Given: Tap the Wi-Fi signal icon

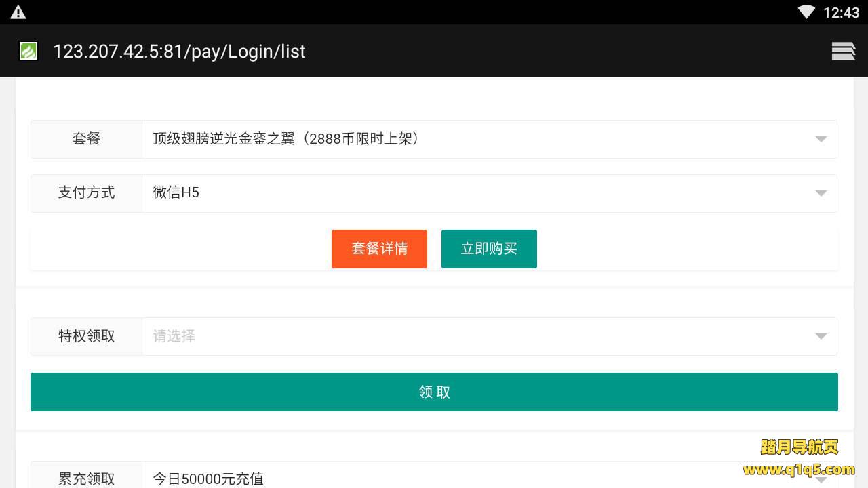Looking at the screenshot, I should coord(806,12).
